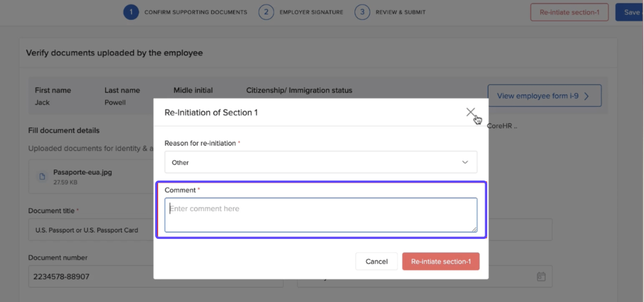Close the Re-Initiation dialog with the X
This screenshot has height=302, width=644.
(470, 113)
